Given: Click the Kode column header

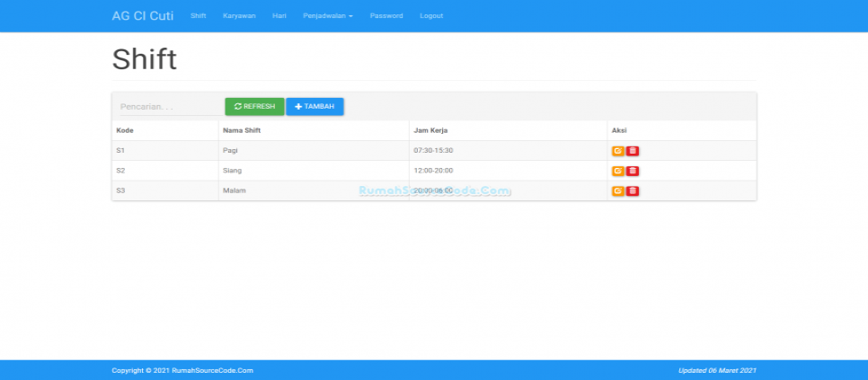Looking at the screenshot, I should (125, 131).
